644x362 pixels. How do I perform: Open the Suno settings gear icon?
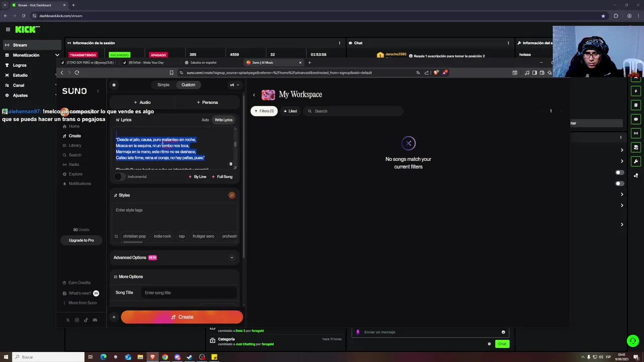[x=114, y=85]
